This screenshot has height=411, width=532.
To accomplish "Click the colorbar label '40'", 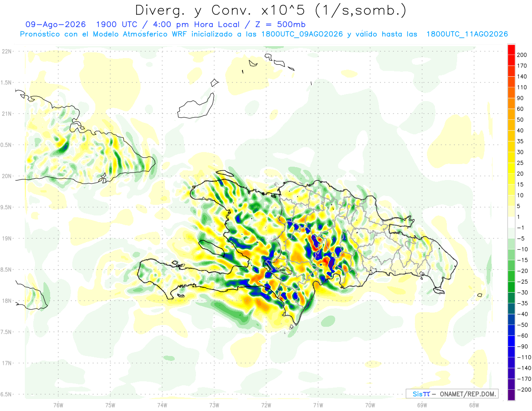I will (521, 130).
